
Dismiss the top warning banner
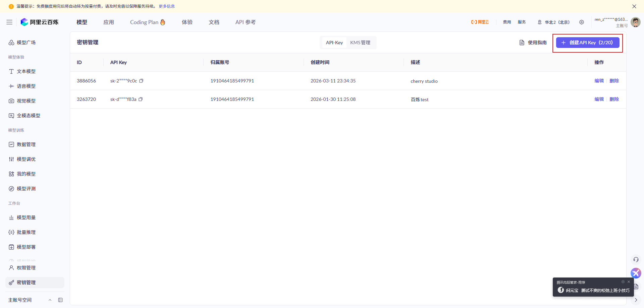click(634, 6)
